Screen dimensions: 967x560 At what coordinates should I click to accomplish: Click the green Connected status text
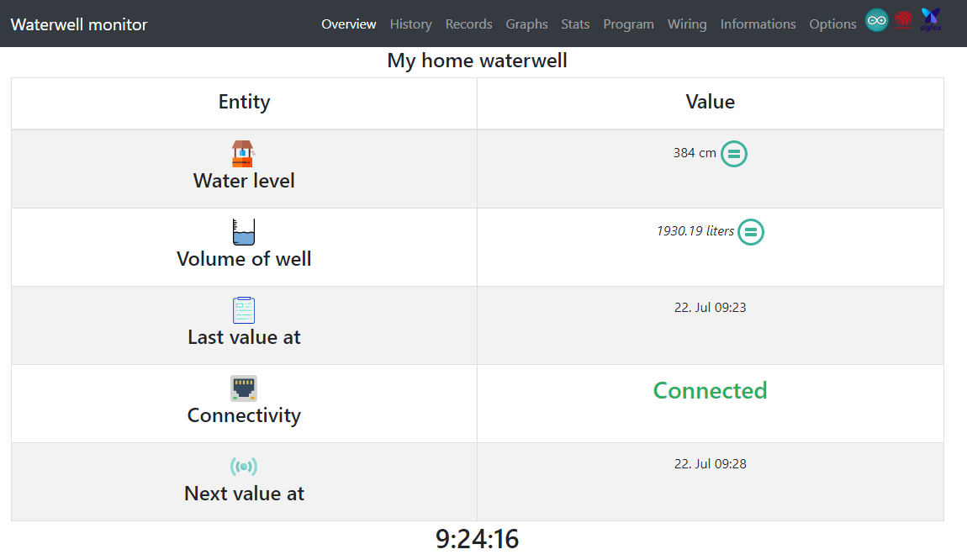[711, 391]
